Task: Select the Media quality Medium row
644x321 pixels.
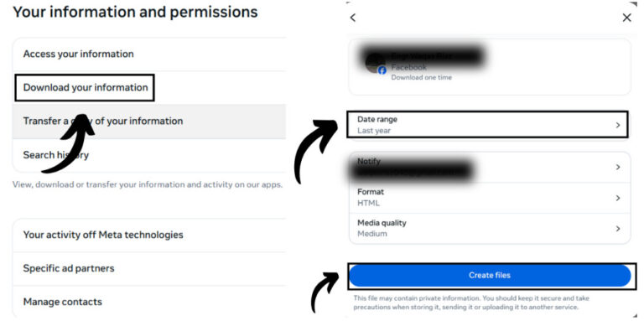Action: 490,229
